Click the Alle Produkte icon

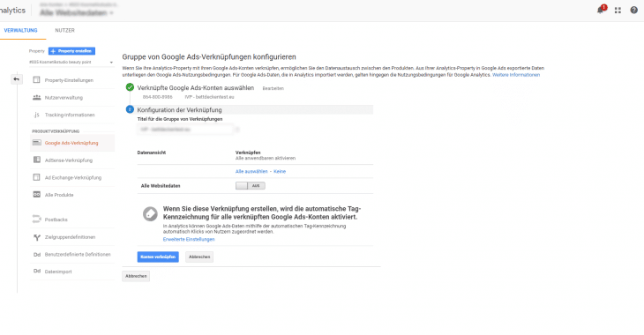(x=36, y=195)
